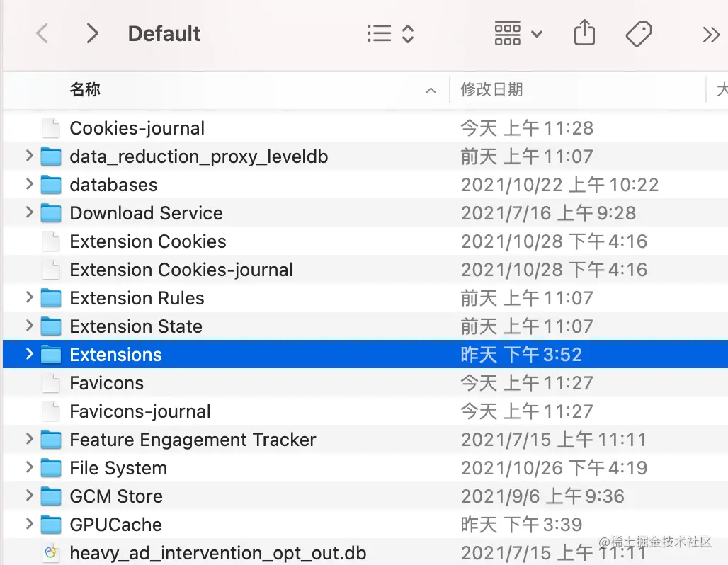Screen dimensions: 728x565
Task: Click the databases folder icon
Action: click(51, 185)
